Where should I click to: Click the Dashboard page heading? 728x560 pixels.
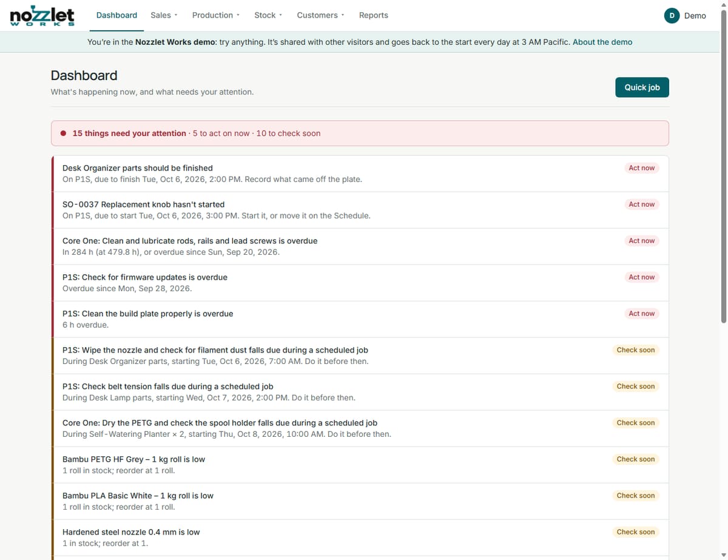(84, 75)
